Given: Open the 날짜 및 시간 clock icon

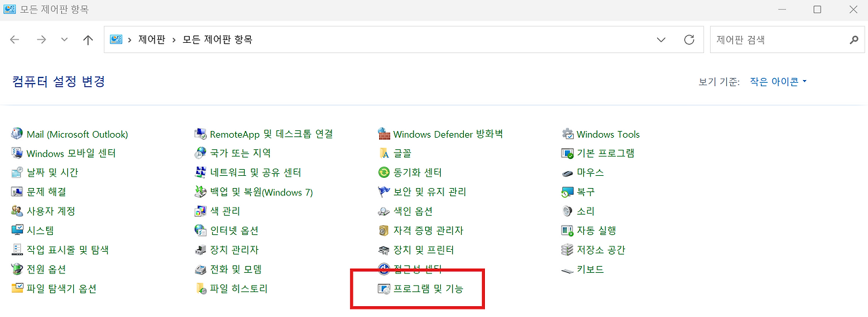Looking at the screenshot, I should coord(17,172).
